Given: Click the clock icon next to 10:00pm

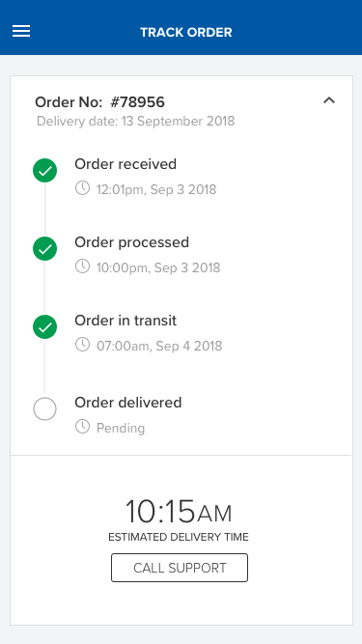Looking at the screenshot, I should tap(82, 266).
